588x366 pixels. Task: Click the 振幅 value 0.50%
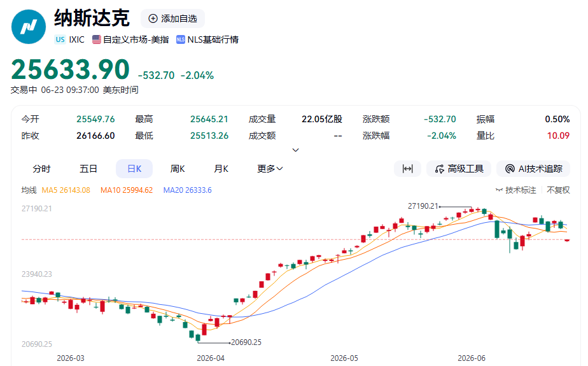point(557,119)
